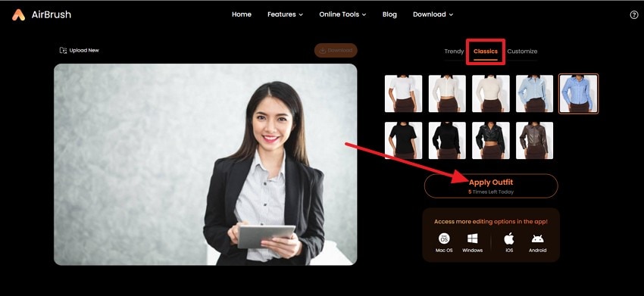Expand the Online Tools dropdown
The image size is (644, 296).
(x=342, y=14)
